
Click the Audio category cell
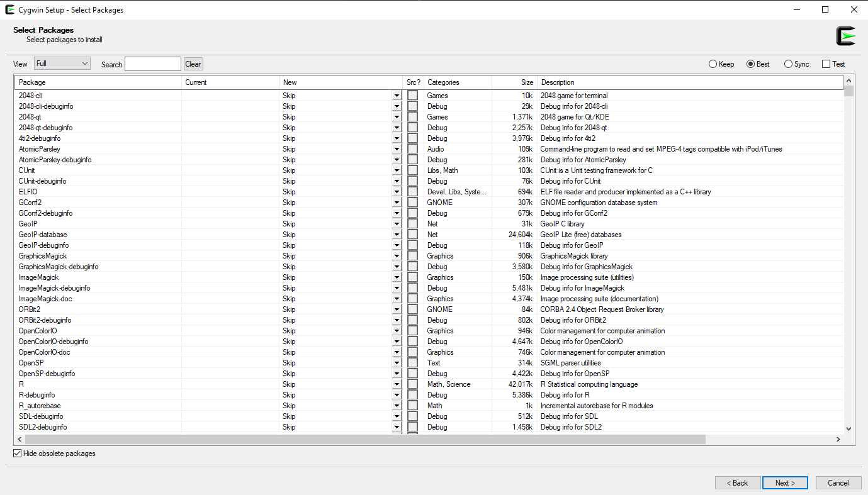[x=436, y=149]
